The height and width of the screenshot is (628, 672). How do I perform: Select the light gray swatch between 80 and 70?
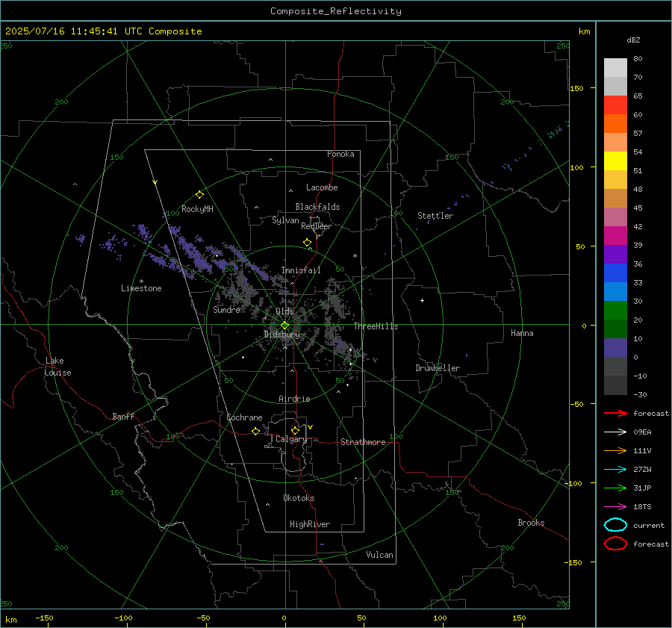point(615,68)
